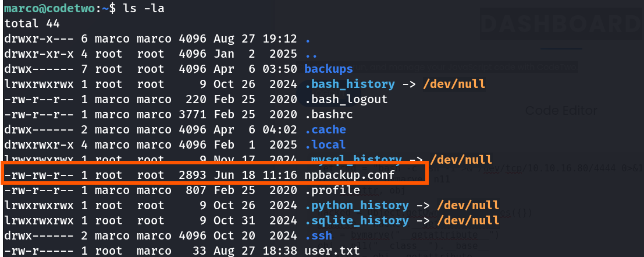Select the .mysql_history filename

coord(353,160)
